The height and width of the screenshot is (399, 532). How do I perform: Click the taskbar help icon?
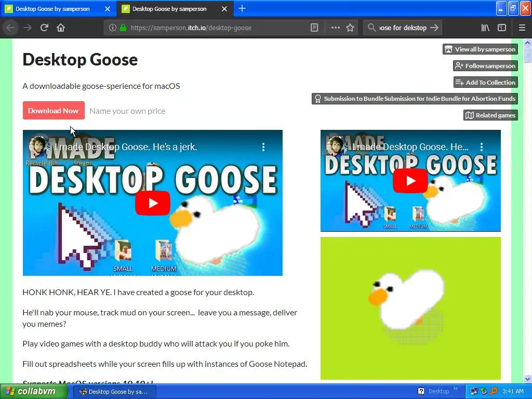[421, 392]
